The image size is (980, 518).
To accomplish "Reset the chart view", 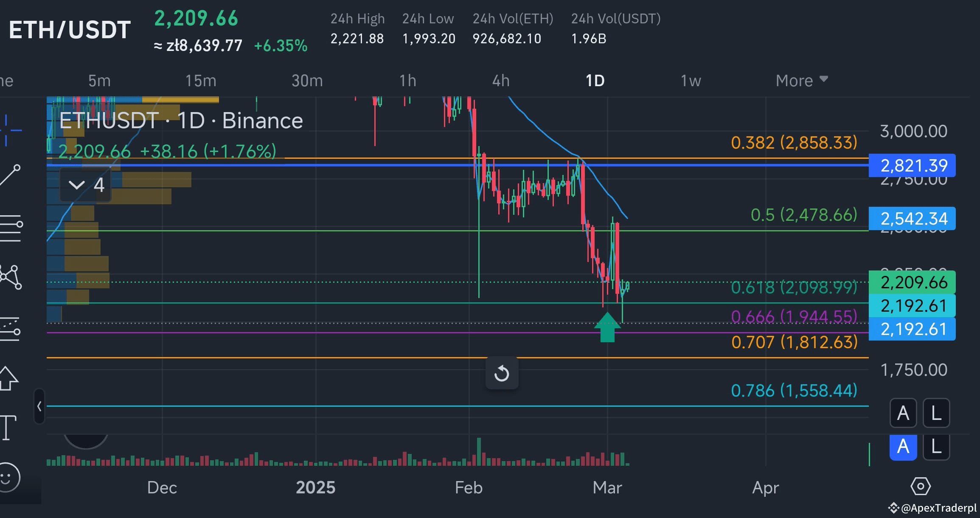I will pyautogui.click(x=502, y=374).
